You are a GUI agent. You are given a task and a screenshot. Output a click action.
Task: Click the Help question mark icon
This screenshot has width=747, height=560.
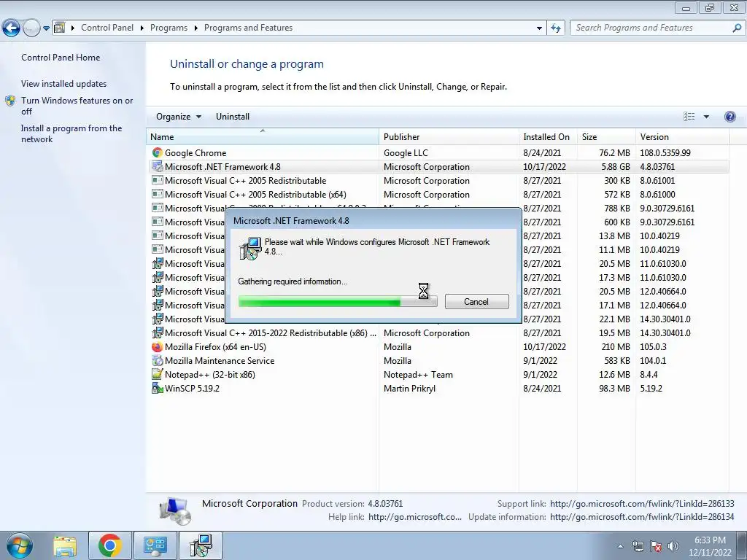coord(729,117)
